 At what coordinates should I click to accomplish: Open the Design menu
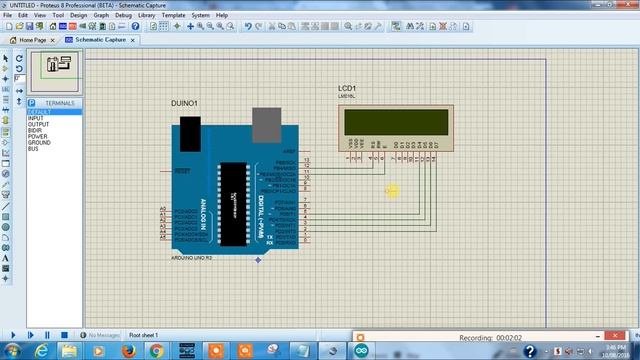(x=78, y=15)
